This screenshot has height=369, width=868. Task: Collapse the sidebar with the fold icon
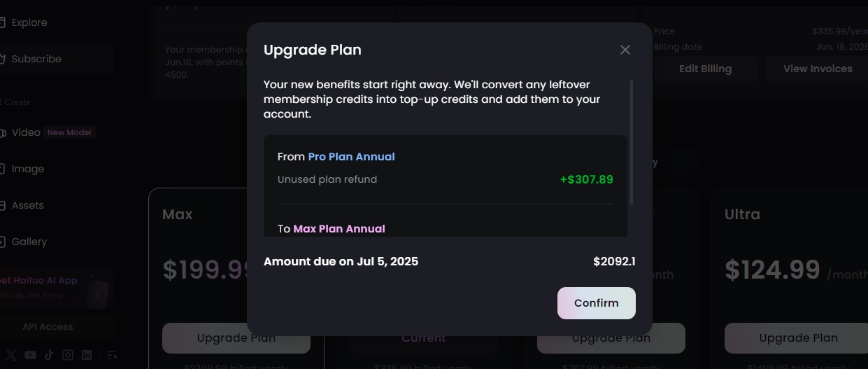pos(112,355)
